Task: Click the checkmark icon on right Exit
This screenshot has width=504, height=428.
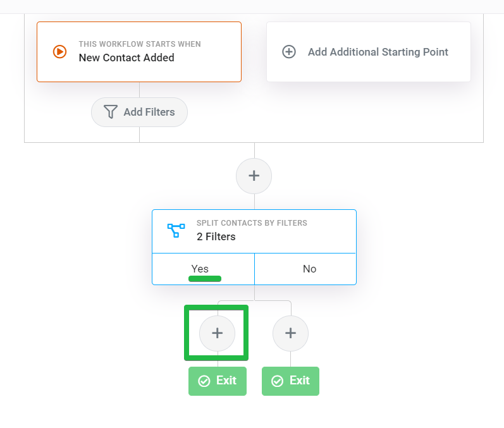Action: coord(277,381)
